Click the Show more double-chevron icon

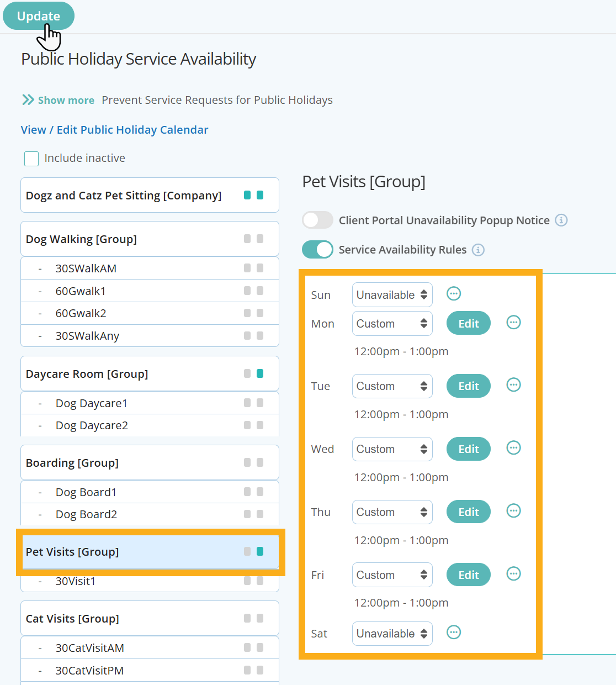click(26, 99)
